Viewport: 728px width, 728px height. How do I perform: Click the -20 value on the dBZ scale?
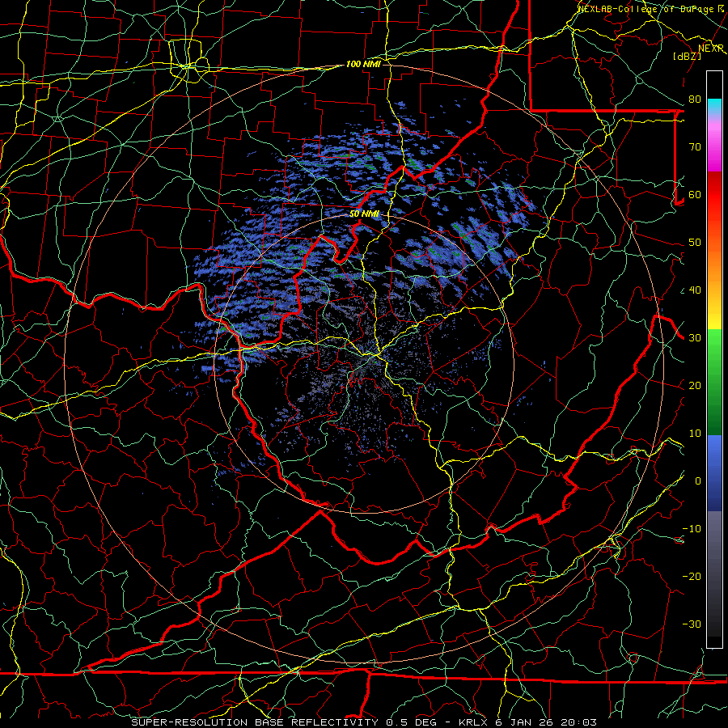(x=692, y=576)
